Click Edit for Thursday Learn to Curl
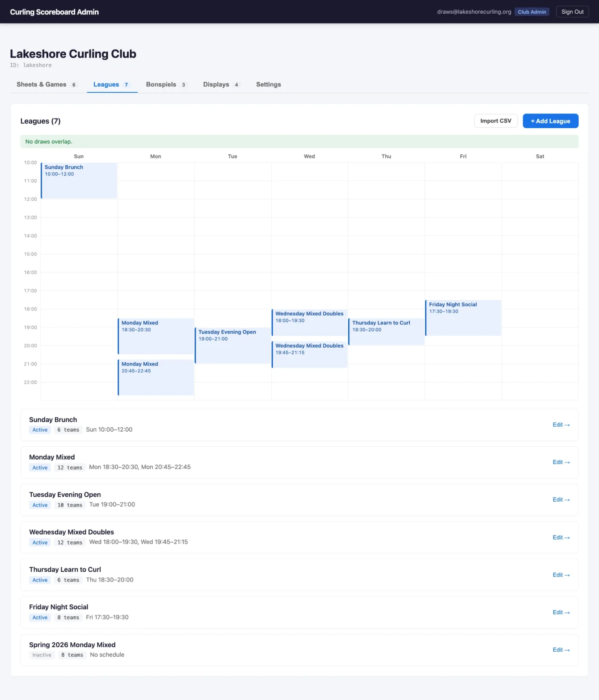This screenshot has width=599, height=700. [561, 575]
